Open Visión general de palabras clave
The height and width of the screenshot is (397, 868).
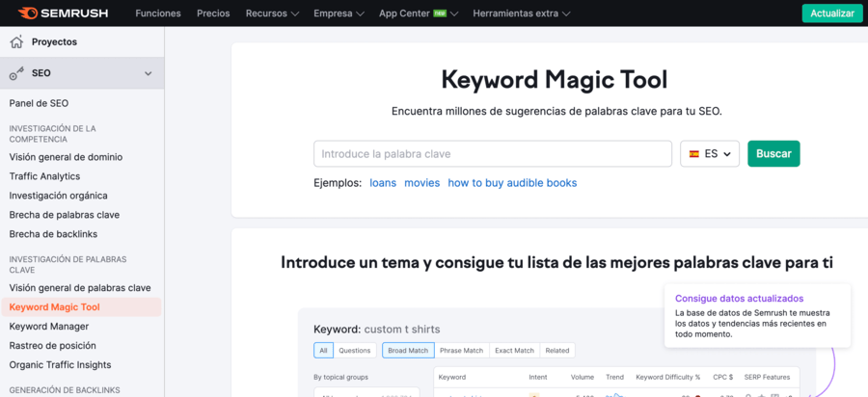[x=80, y=288]
